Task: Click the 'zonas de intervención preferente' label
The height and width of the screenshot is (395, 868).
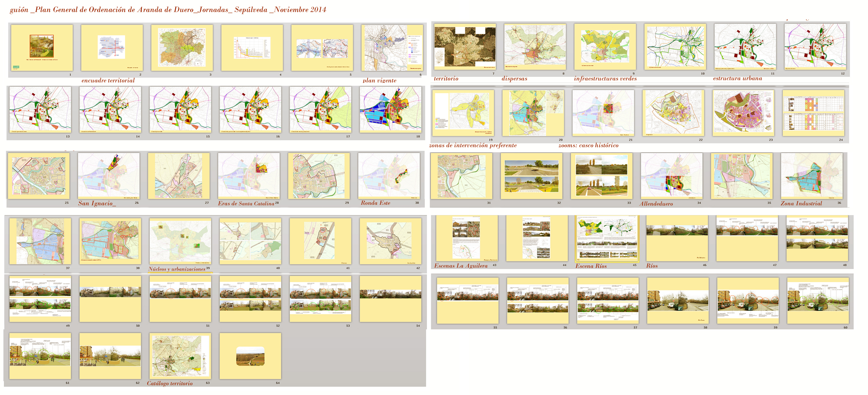Action: pyautogui.click(x=473, y=145)
